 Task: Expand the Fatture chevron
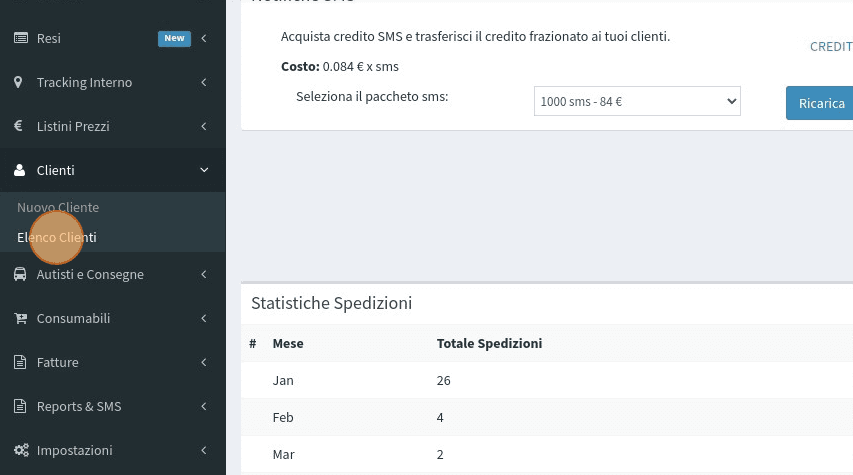[204, 362]
